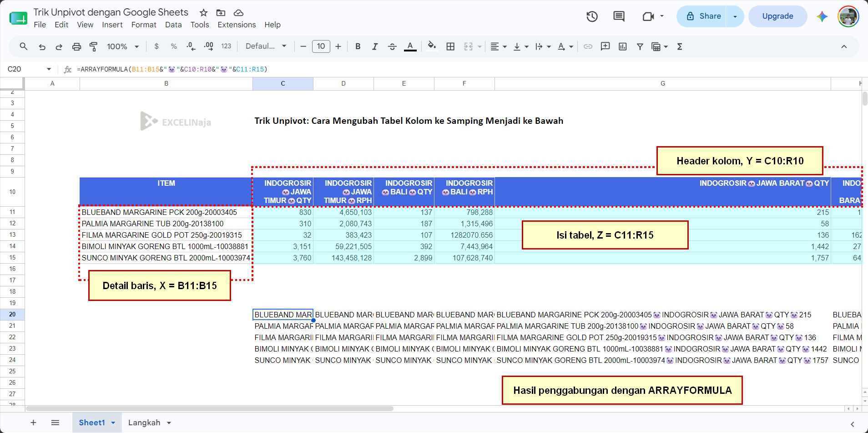868x433 pixels.
Task: Create a filter with funnel icon
Action: [x=640, y=46]
